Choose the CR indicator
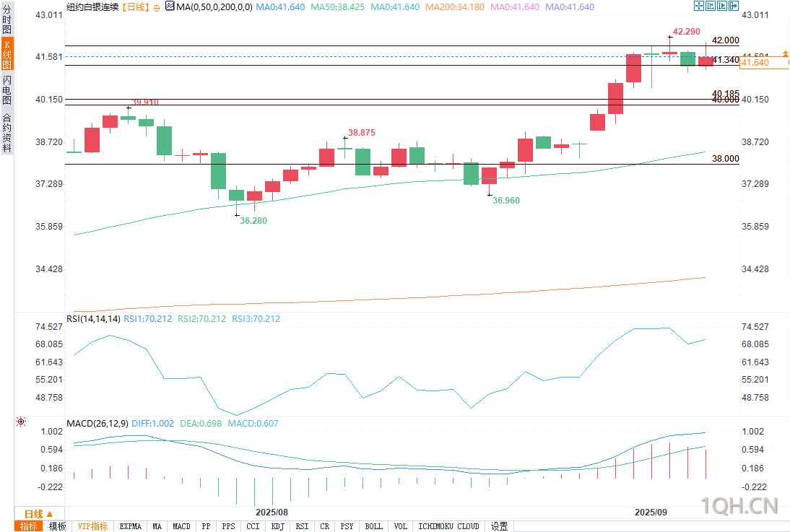This screenshot has width=790, height=532. pos(324,526)
